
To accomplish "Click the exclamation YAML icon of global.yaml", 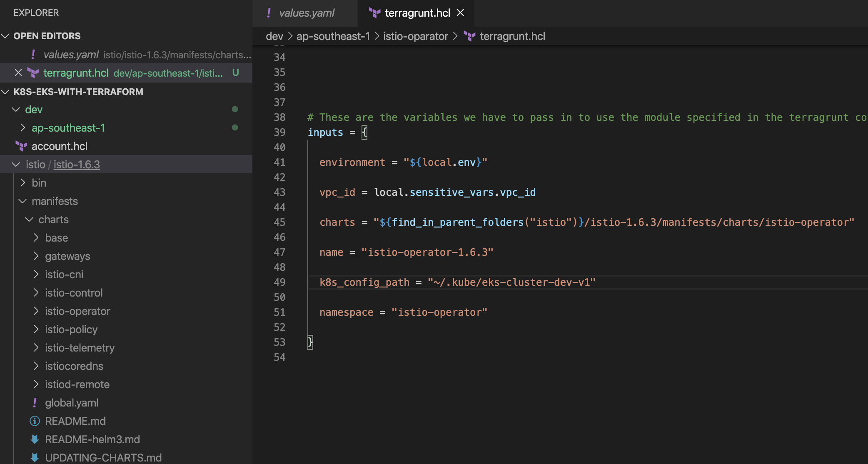I will click(x=35, y=403).
